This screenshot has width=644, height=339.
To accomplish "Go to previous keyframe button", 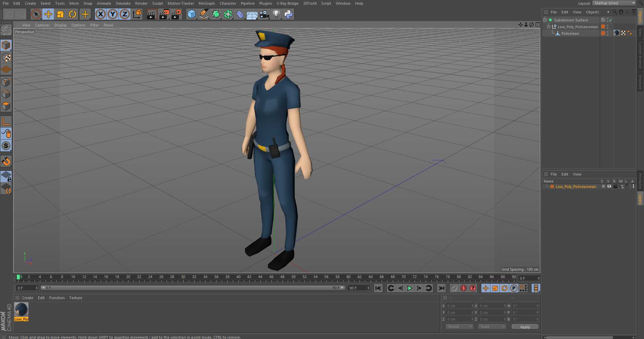I will 391,288.
